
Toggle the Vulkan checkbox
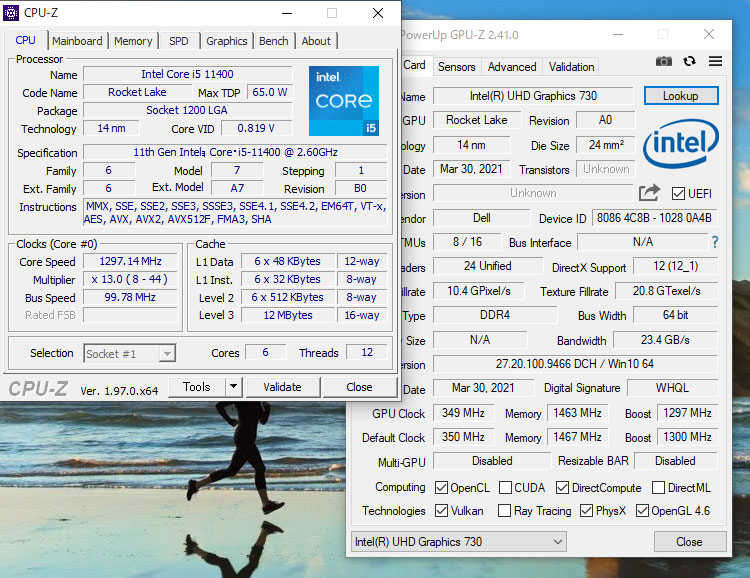point(441,511)
